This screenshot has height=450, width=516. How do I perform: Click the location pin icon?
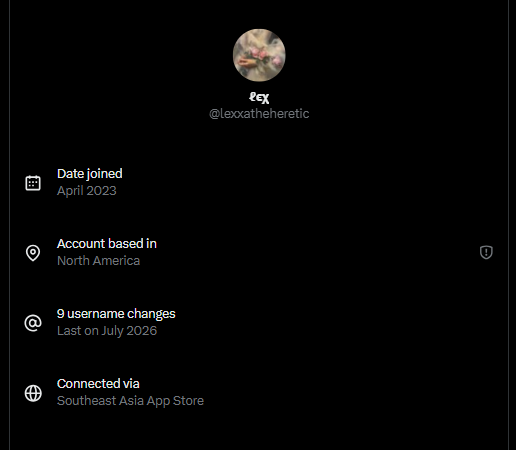coord(33,253)
